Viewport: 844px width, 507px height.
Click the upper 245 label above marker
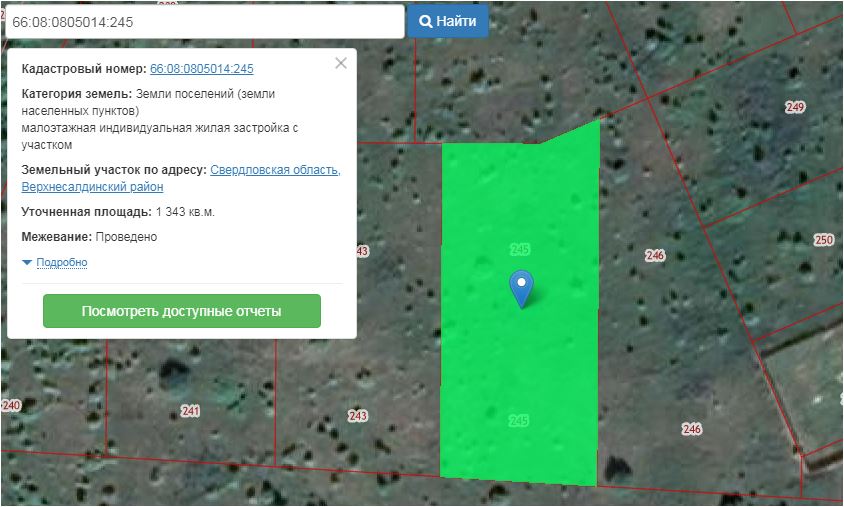[x=519, y=248]
